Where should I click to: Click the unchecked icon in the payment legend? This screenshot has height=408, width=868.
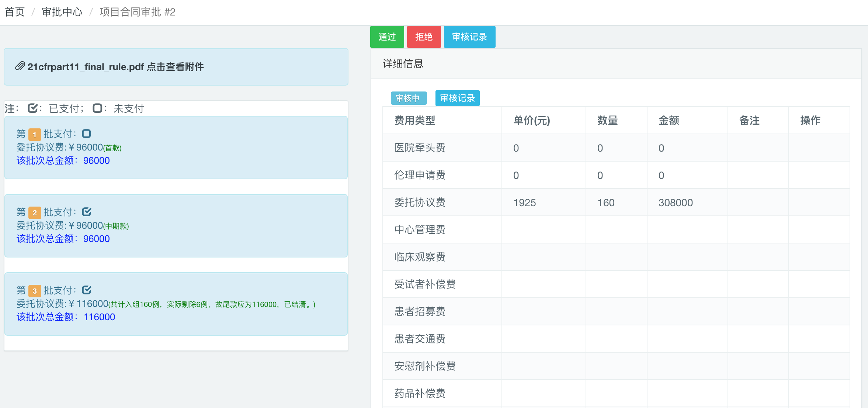point(97,108)
